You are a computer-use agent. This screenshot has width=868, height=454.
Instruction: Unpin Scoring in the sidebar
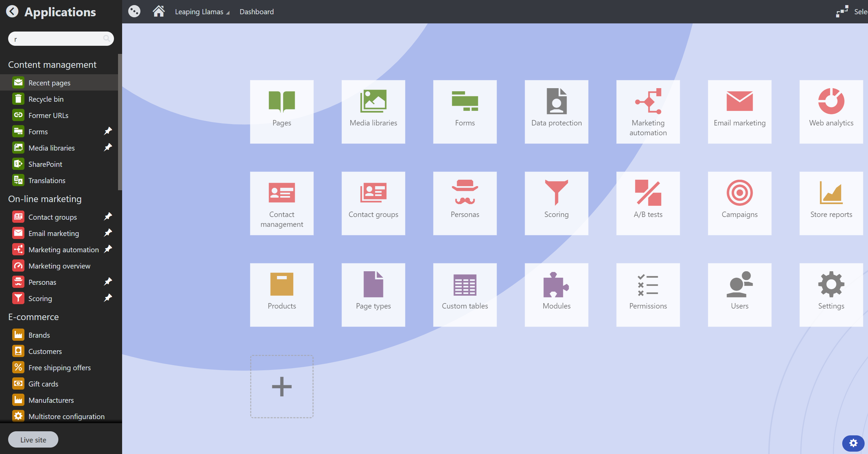tap(108, 298)
